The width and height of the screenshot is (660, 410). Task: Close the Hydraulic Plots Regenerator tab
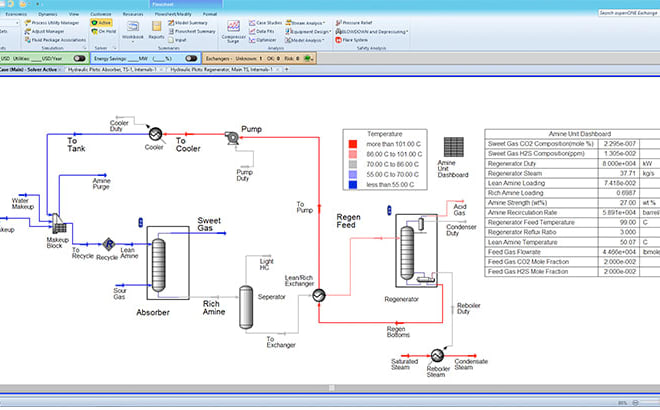point(278,69)
